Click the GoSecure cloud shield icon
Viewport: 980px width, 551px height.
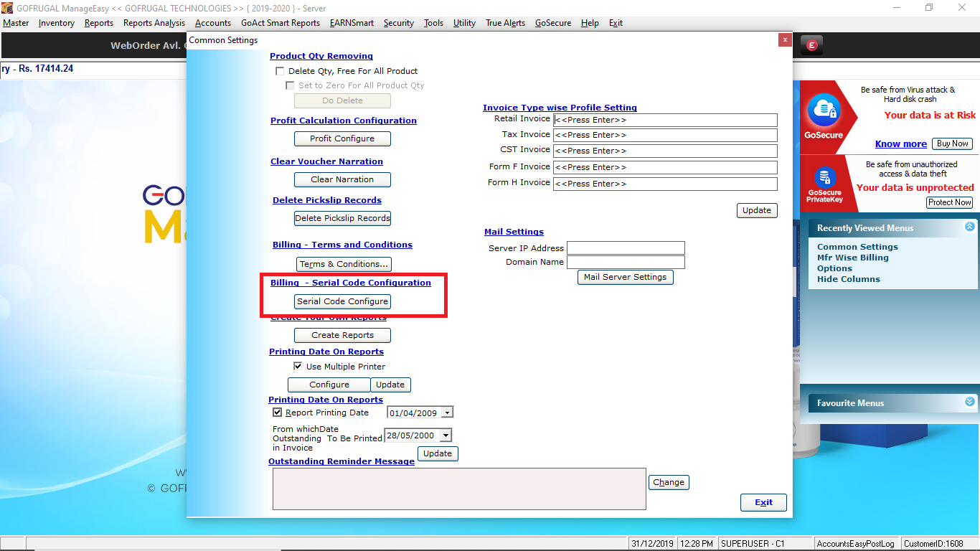(824, 110)
